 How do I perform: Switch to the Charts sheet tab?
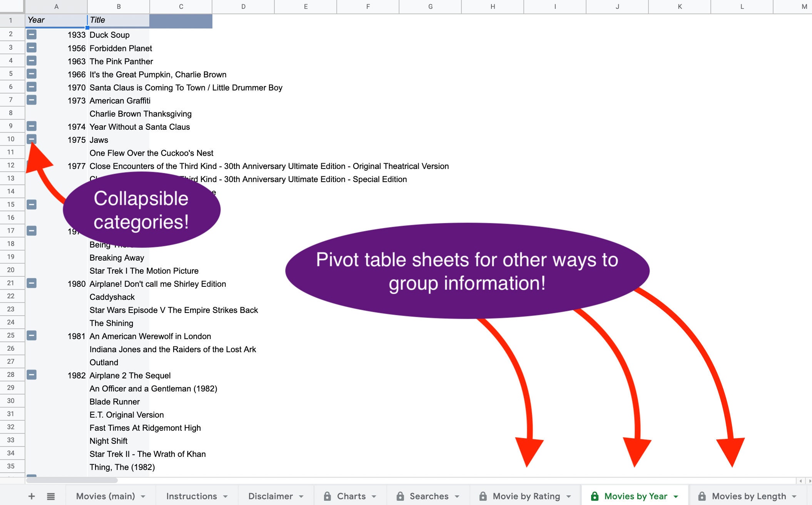pyautogui.click(x=351, y=496)
